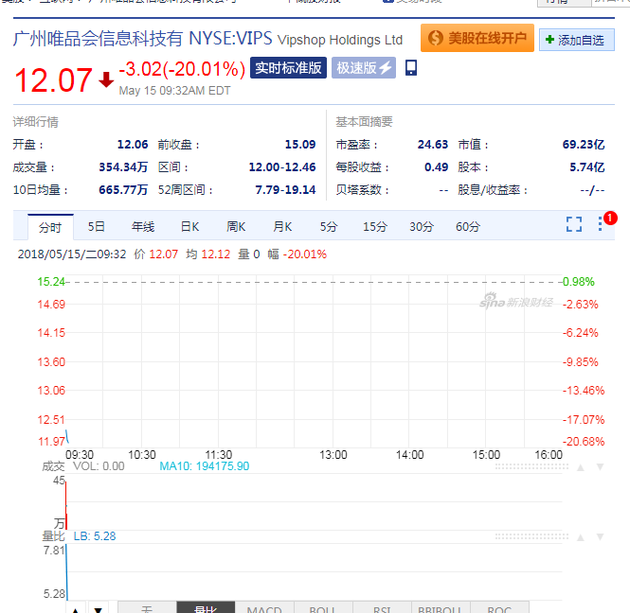Viewport: 630px width, 613px height.
Task: Click earnings per share 0.49
Action: click(x=436, y=167)
